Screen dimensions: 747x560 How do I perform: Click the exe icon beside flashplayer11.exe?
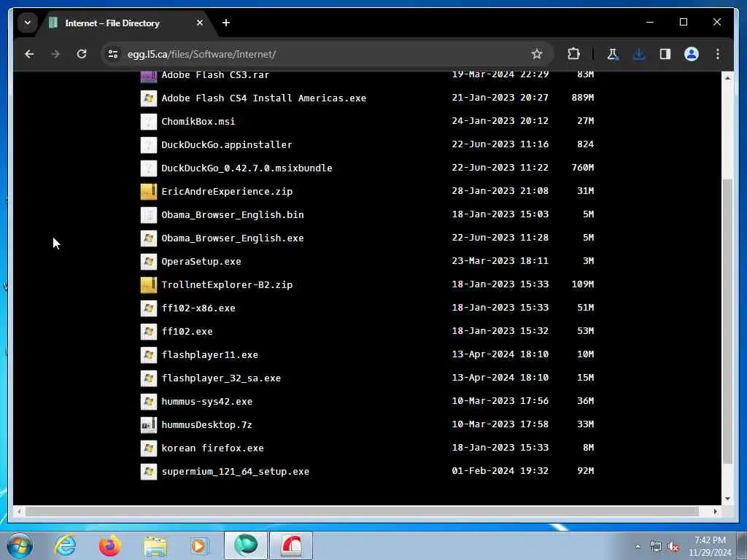pyautogui.click(x=149, y=355)
